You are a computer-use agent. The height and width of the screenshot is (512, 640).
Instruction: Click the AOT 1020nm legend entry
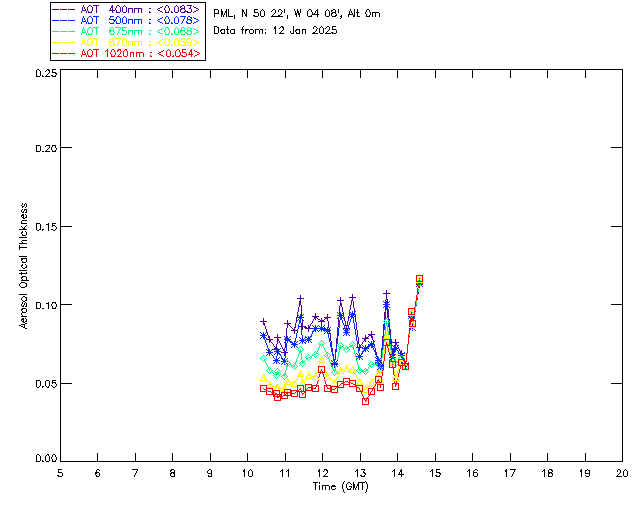[x=126, y=53]
